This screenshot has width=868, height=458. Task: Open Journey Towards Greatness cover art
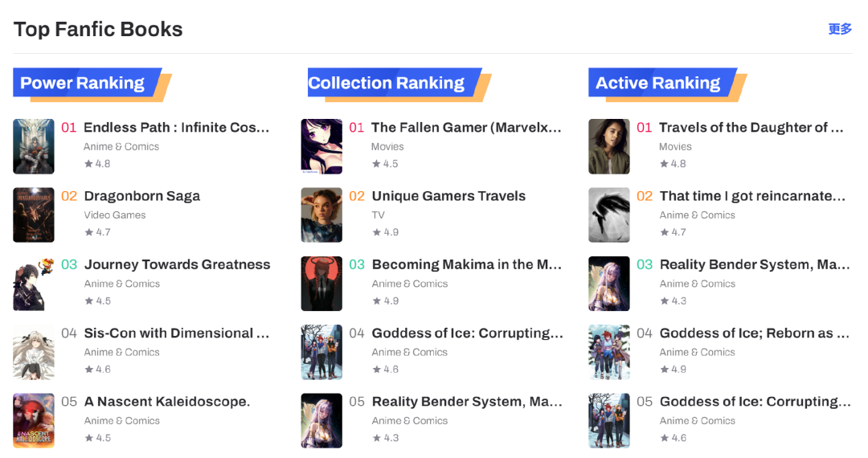(x=34, y=284)
